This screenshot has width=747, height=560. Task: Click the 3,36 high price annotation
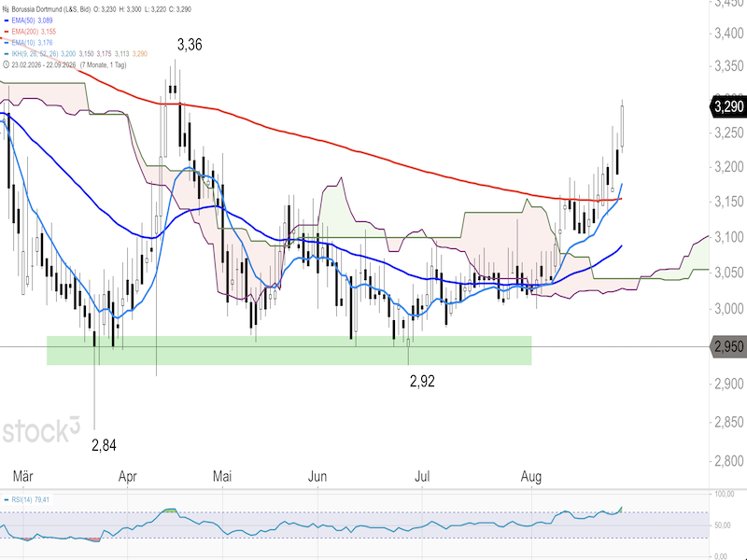point(190,45)
